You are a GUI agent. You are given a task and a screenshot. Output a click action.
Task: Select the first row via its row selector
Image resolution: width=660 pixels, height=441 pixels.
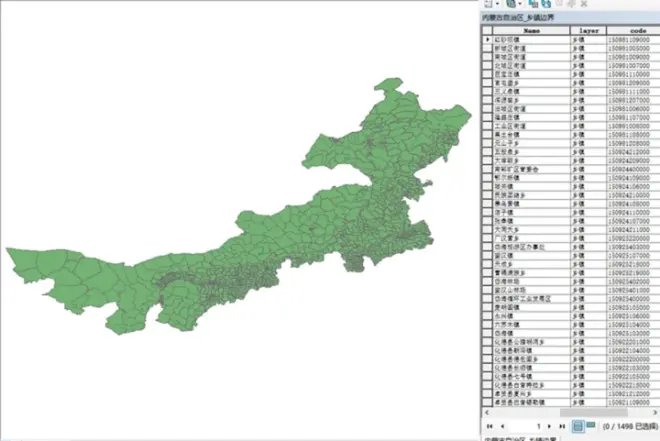487,39
